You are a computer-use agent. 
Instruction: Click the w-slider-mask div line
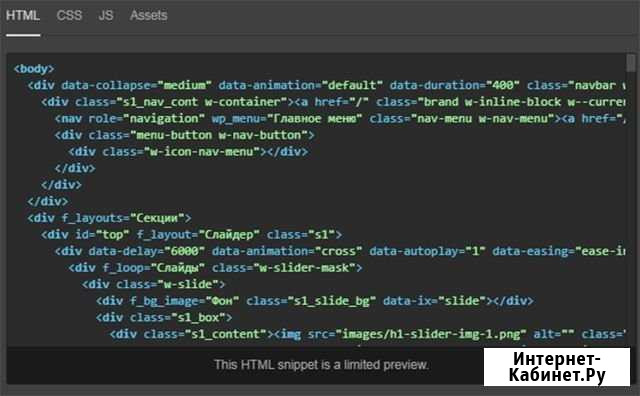click(x=215, y=268)
